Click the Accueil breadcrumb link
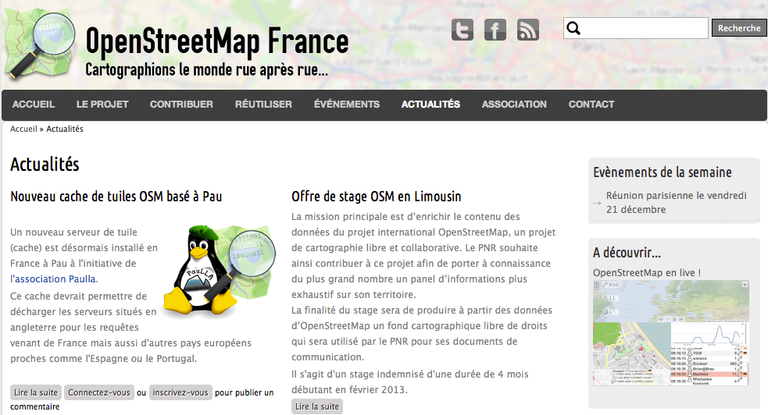 coord(23,129)
